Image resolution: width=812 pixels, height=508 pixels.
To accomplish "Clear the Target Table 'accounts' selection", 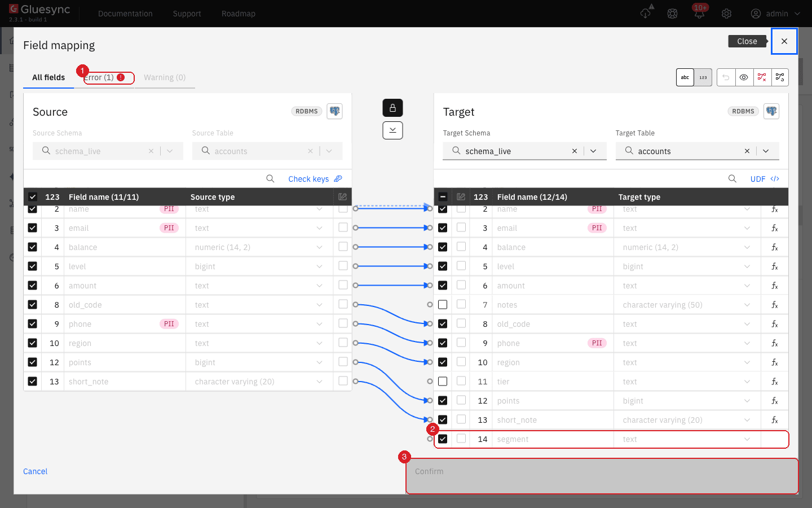I will click(x=747, y=151).
